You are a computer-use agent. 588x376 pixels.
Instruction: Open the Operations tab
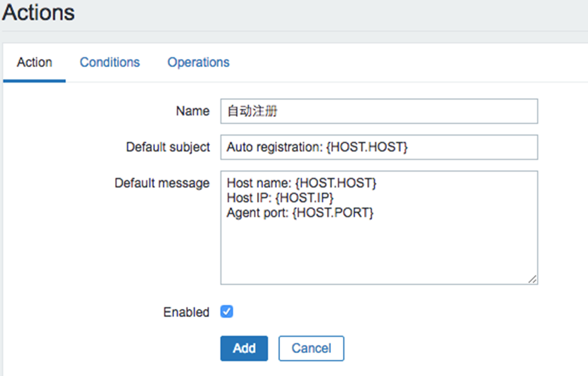(x=198, y=62)
